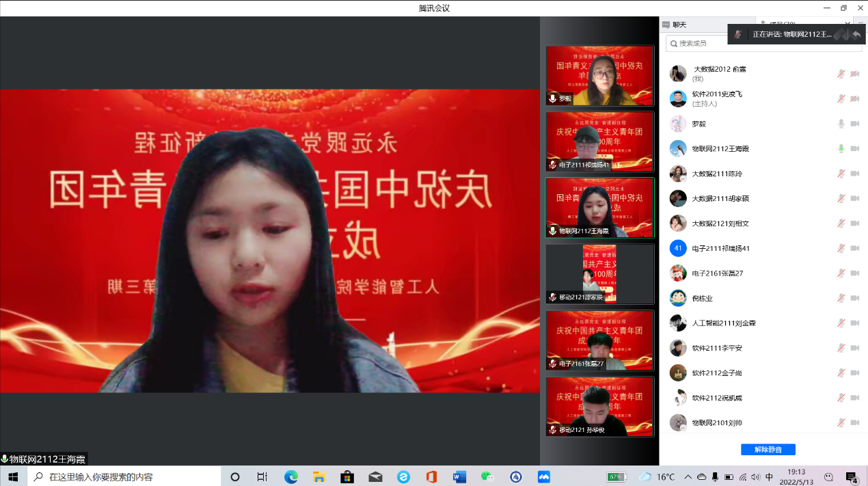
Task: Open Word from the taskbar
Action: point(459,476)
